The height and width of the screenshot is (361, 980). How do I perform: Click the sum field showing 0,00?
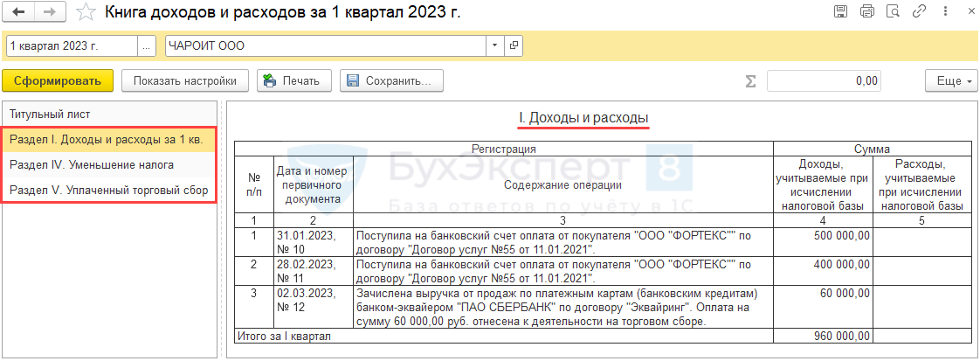point(825,80)
